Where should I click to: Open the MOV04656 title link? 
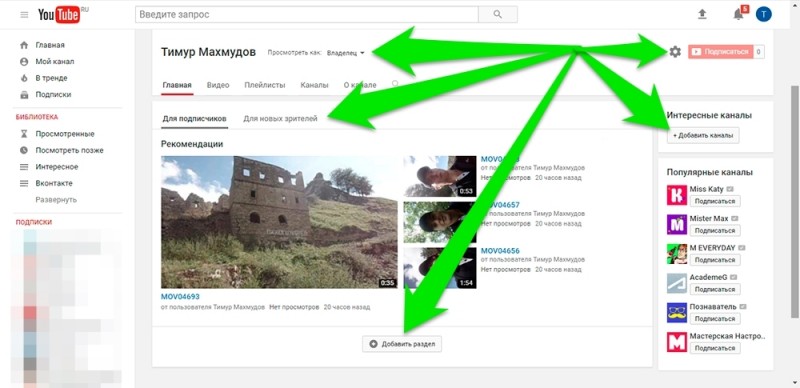coord(500,251)
